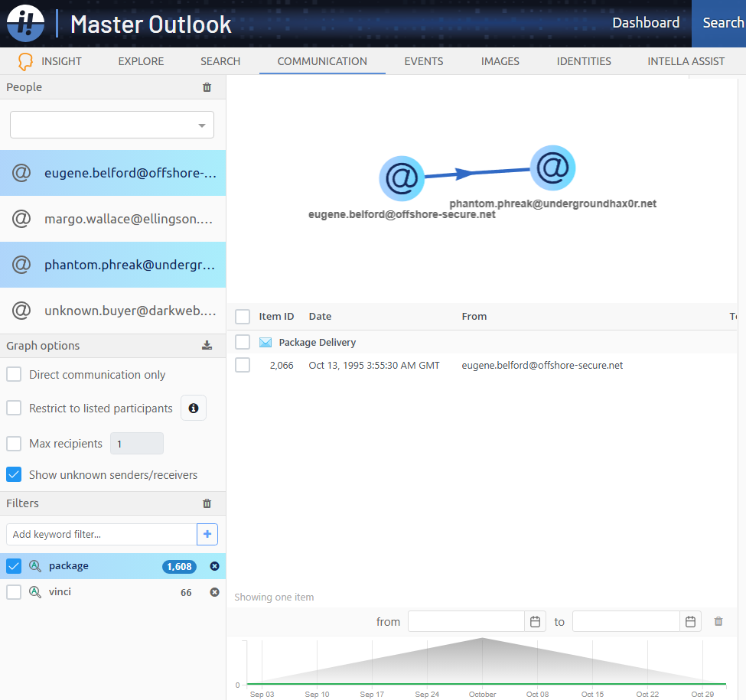Add keyword filter with plus button
This screenshot has height=700, width=746.
[207, 534]
